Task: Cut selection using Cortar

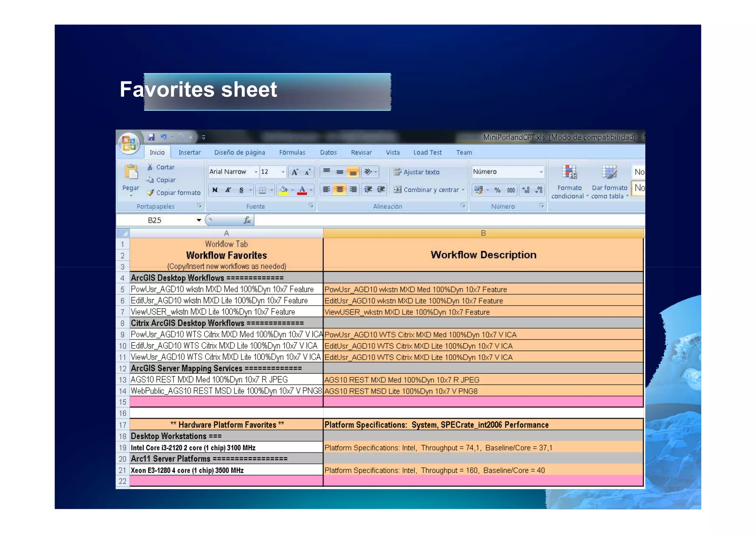Action: (x=161, y=167)
